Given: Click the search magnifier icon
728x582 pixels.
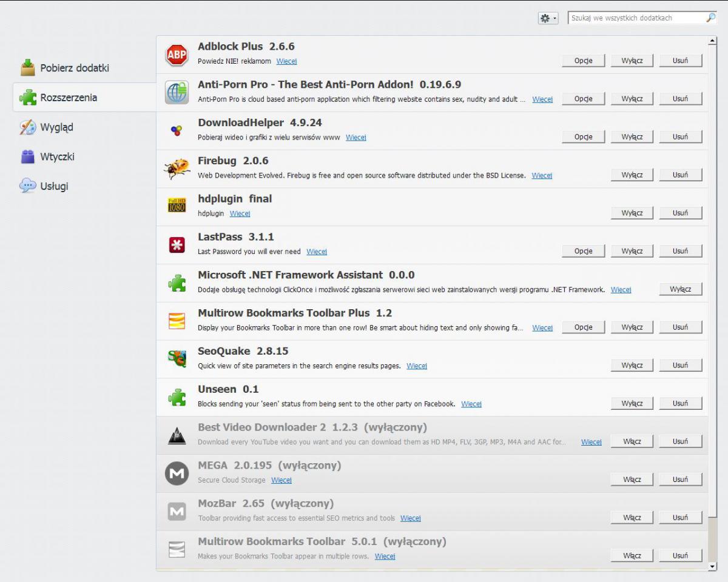Looking at the screenshot, I should (x=711, y=18).
